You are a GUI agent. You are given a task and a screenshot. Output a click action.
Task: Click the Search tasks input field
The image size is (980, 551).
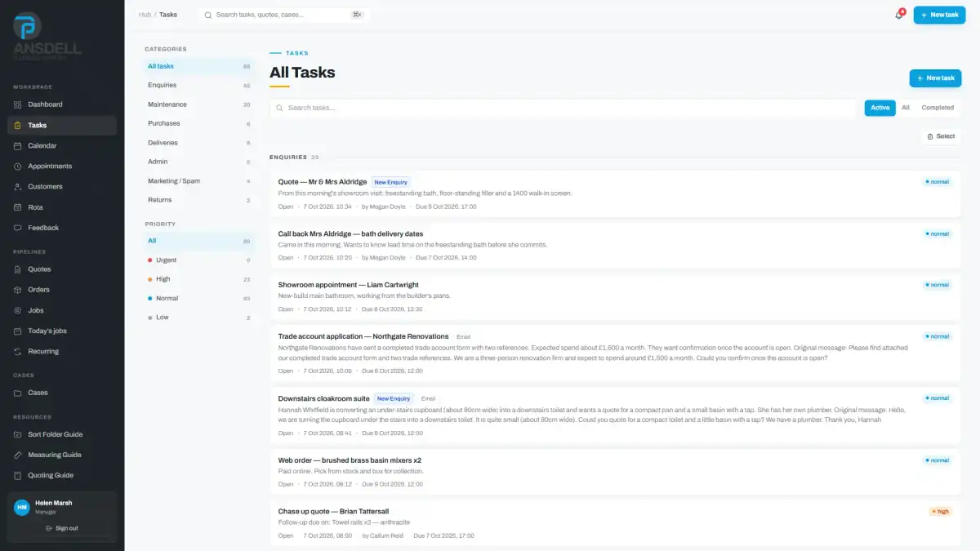tap(563, 108)
